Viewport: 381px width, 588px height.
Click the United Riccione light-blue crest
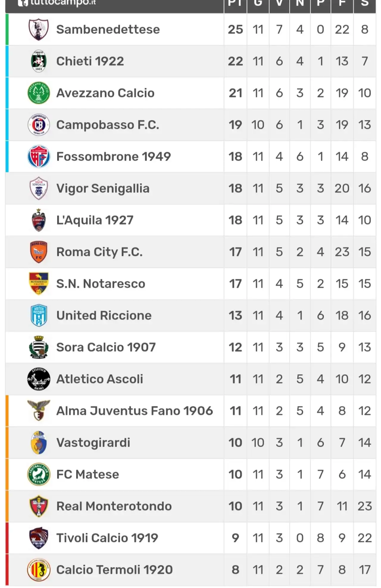point(39,315)
